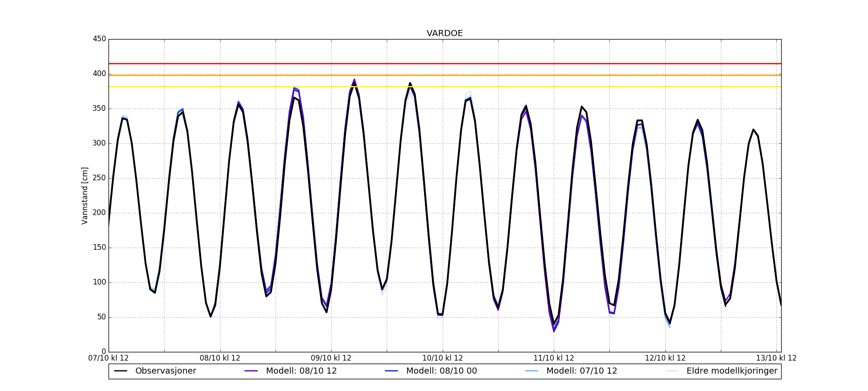Select the Observasjoner legend text
Image resolution: width=868 pixels, height=391 pixels.
click(x=165, y=371)
